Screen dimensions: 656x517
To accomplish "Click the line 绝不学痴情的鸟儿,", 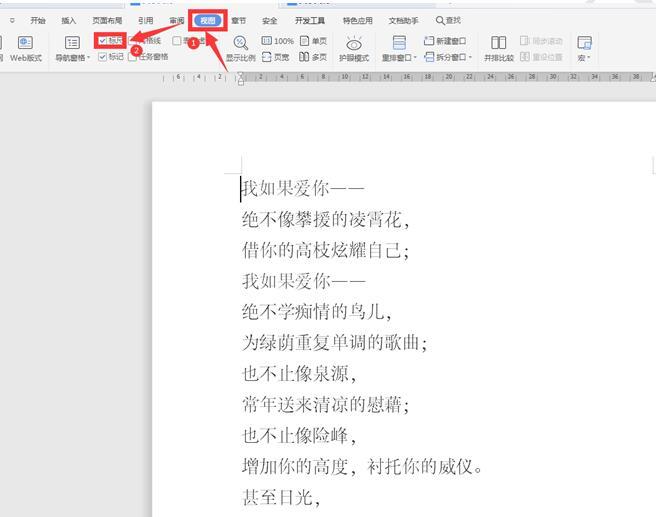I will [x=317, y=312].
